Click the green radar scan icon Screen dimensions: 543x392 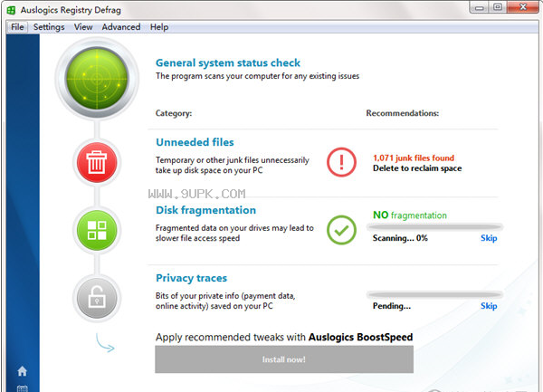coord(97,79)
